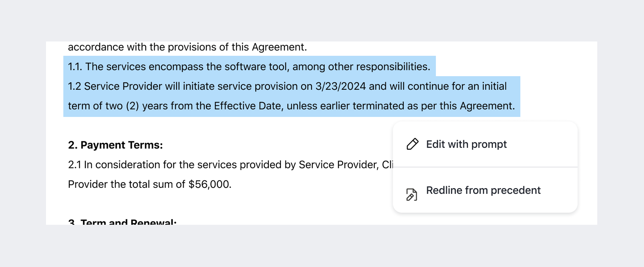Click the highlighted line ending 'as per this Agreement.'
The width and height of the screenshot is (644, 267).
291,106
